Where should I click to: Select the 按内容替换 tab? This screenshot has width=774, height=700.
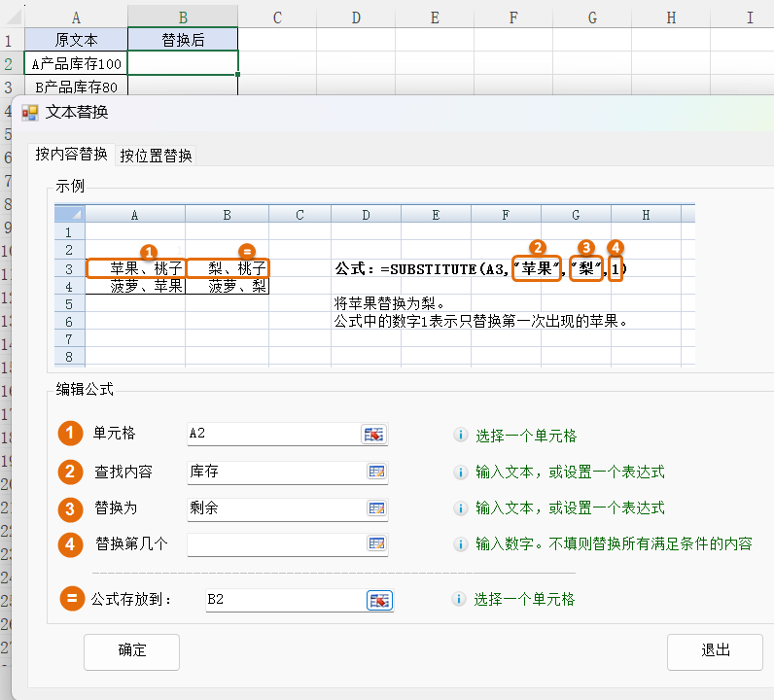pos(72,155)
